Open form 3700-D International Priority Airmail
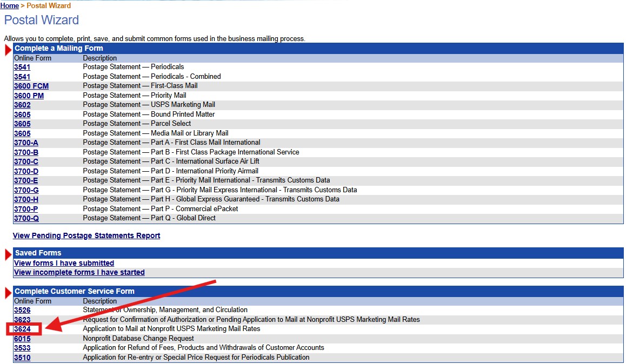 pyautogui.click(x=26, y=171)
